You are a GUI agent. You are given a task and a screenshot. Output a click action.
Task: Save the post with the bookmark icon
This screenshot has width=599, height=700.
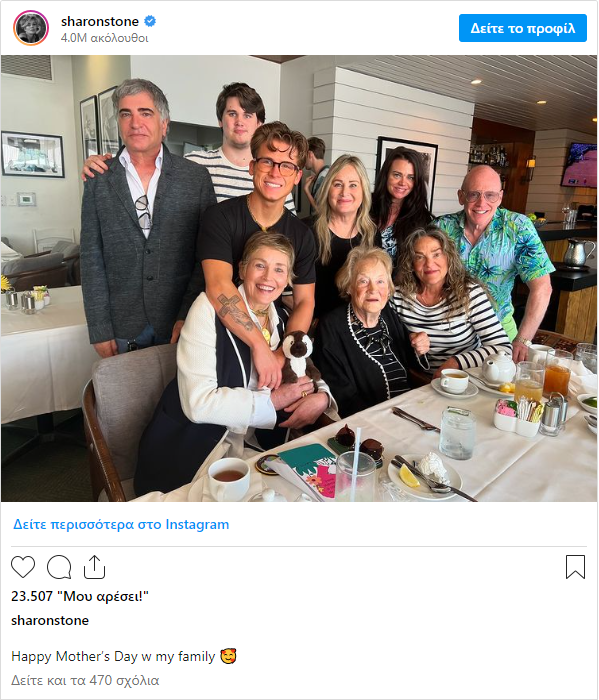coord(575,567)
